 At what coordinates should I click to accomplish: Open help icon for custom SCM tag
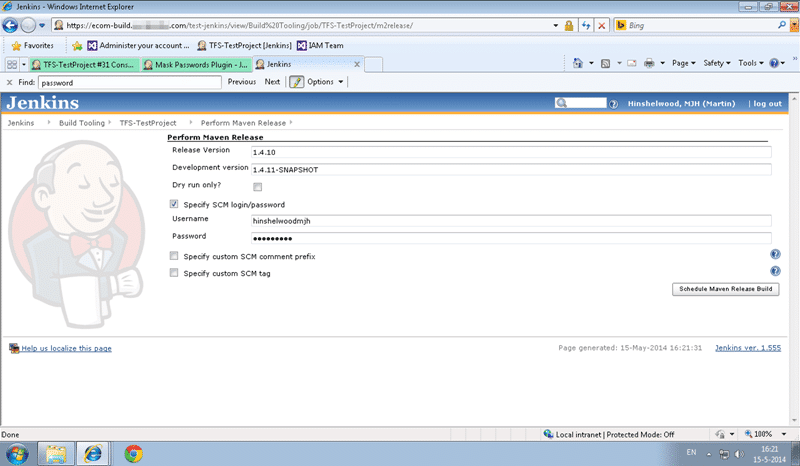pos(775,271)
